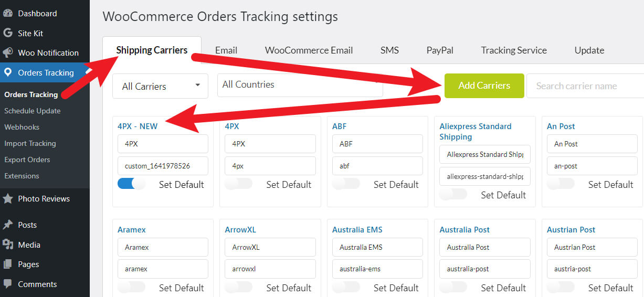Click the Media icon in sidebar
The width and height of the screenshot is (644, 297).
click(8, 245)
